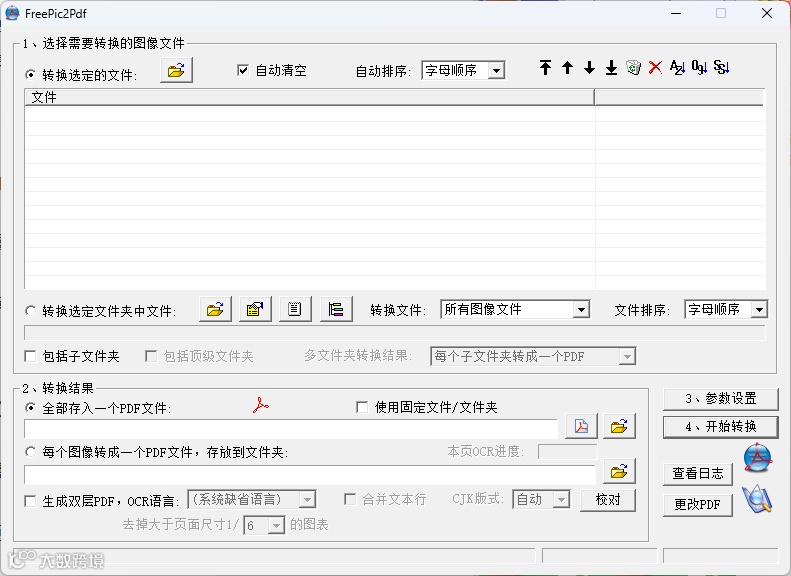Viewport: 791px width, 576px height.
Task: Remove selected file with red X icon
Action: tap(655, 68)
